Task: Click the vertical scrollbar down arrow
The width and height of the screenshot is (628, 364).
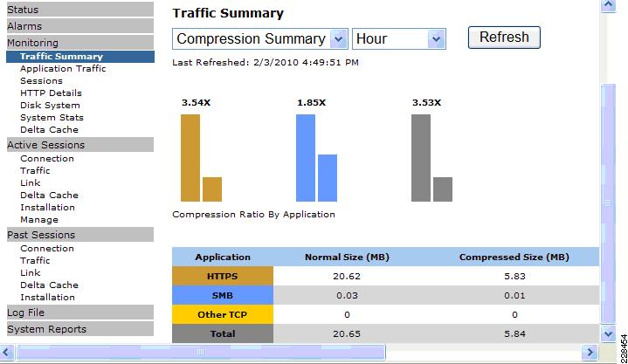Action: click(x=608, y=333)
